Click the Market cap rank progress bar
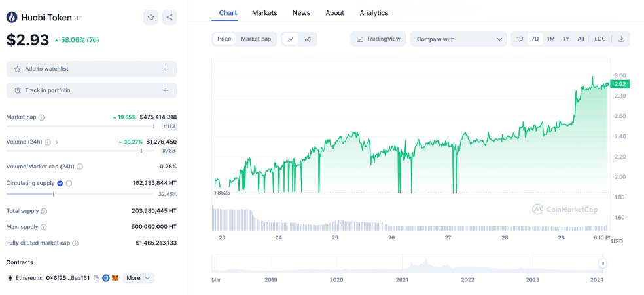The height and width of the screenshot is (295, 644). pos(81,127)
